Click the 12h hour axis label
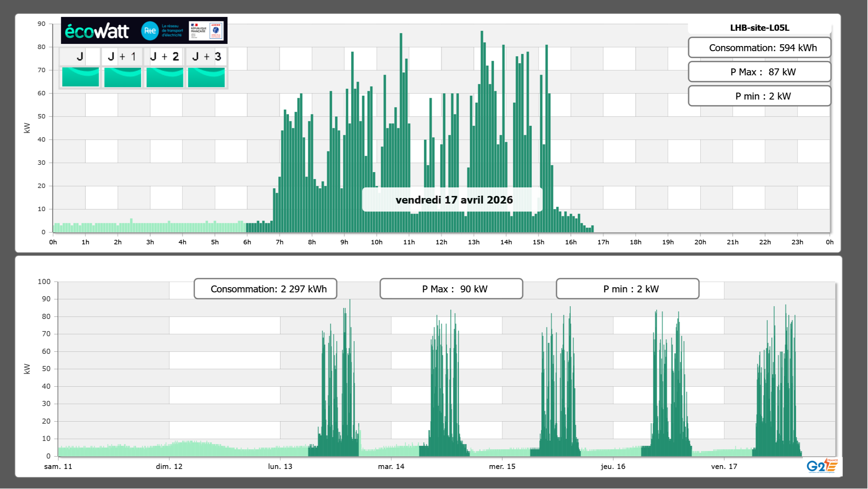The height and width of the screenshot is (489, 868). pyautogui.click(x=441, y=242)
